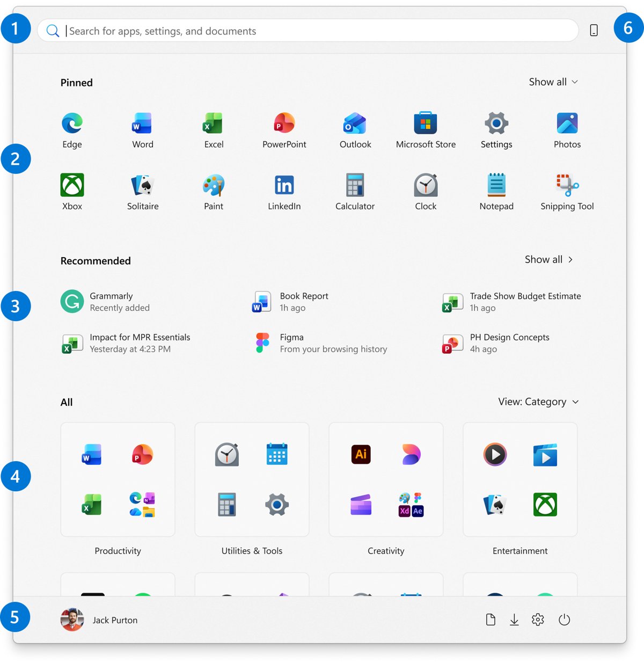Open Movies & TV in Entertainment category
The width and height of the screenshot is (644, 663).
[x=545, y=455]
